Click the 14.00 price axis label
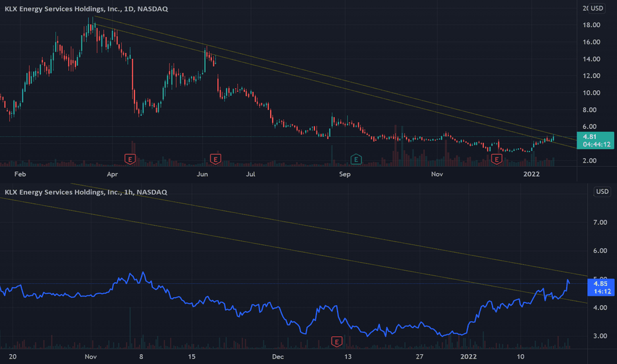 [591, 59]
